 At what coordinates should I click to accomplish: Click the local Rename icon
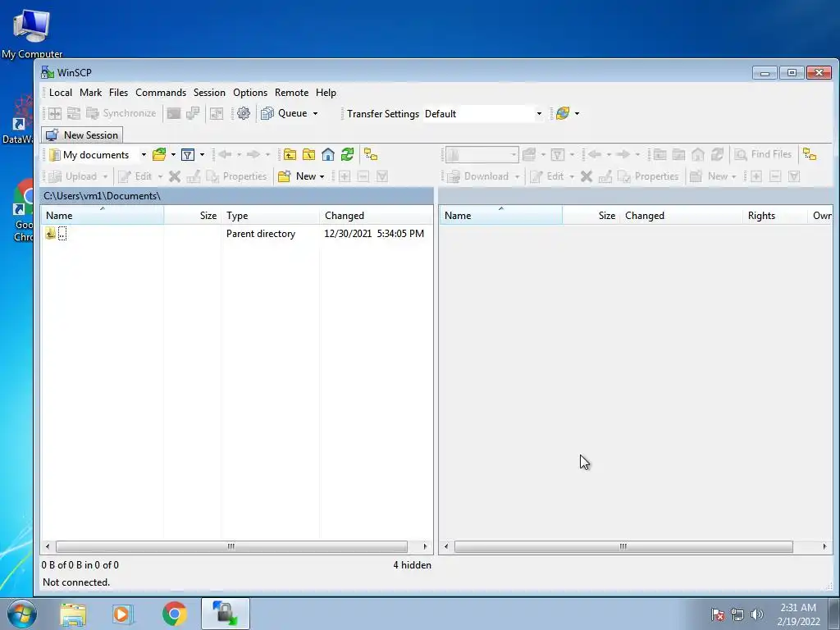pos(194,176)
